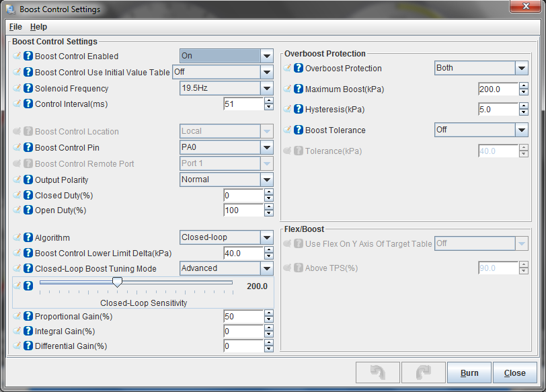Show help for Integral Gain(%)
546x392 pixels.
tap(28, 331)
